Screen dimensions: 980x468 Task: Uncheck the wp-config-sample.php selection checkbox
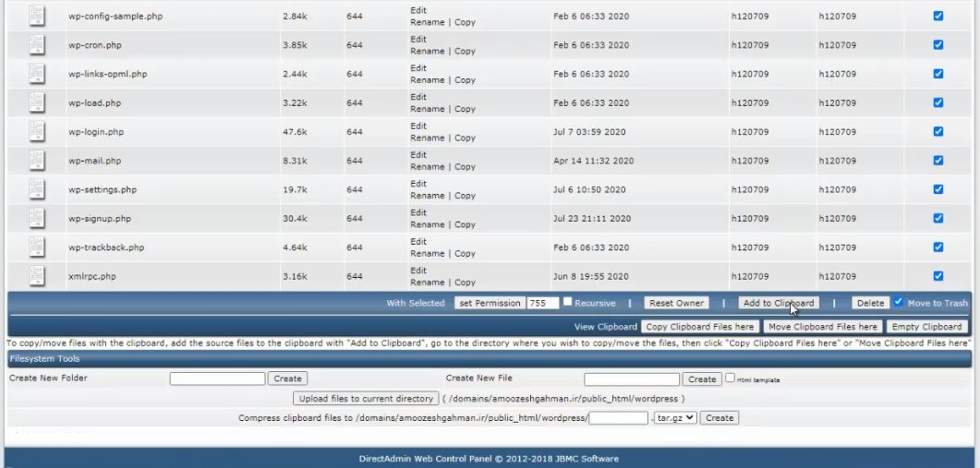click(x=938, y=17)
